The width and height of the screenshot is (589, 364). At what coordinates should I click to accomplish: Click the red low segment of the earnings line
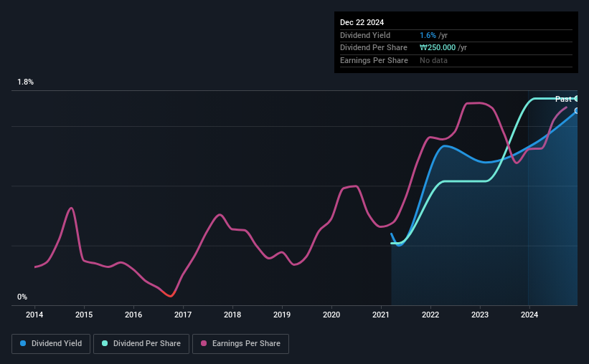click(169, 294)
